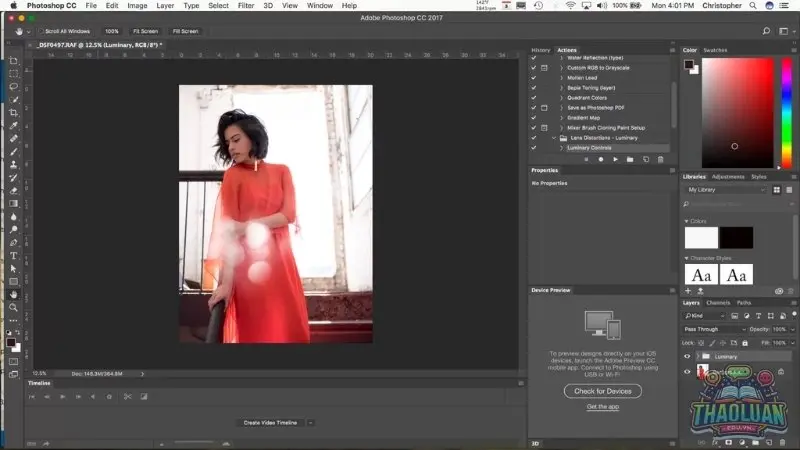Image resolution: width=800 pixels, height=450 pixels.
Task: Open the Filter menu
Action: click(x=246, y=6)
